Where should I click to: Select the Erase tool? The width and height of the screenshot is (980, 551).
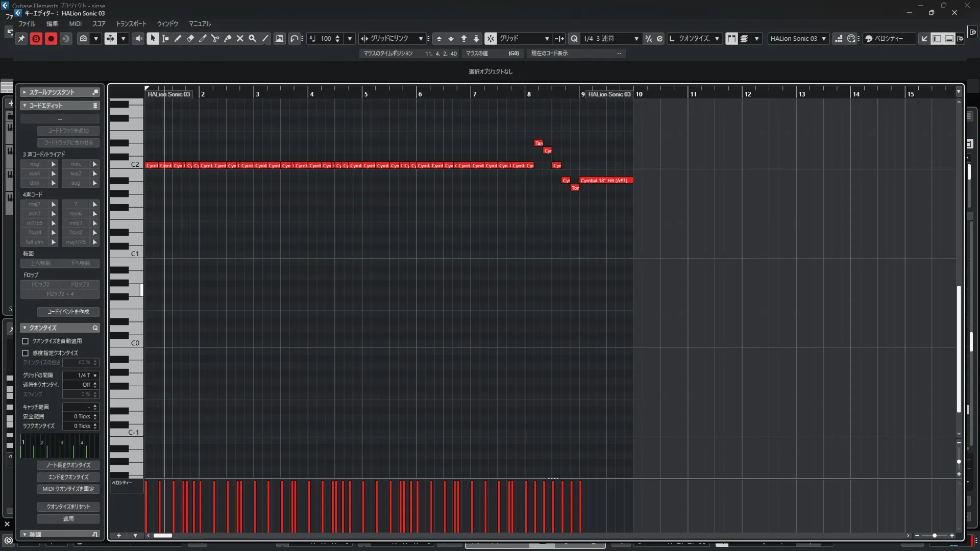pyautogui.click(x=190, y=39)
